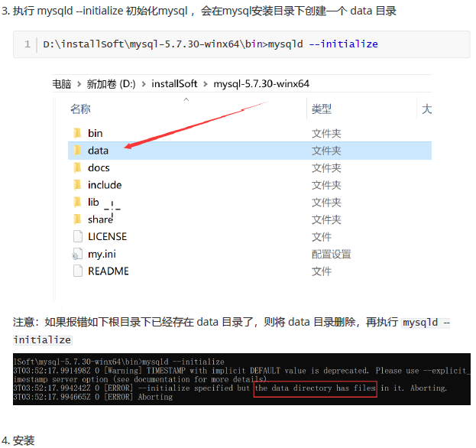This screenshot has height=448, width=476.
Task: Click inline code 'initialize' in the note
Action: click(42, 340)
